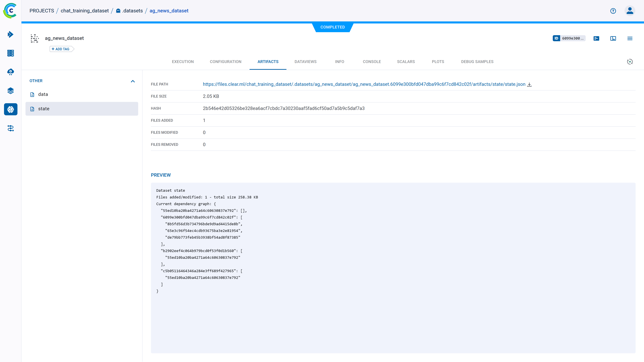The image size is (644, 362).
Task: Click the compare experiments icon
Action: pyautogui.click(x=613, y=38)
